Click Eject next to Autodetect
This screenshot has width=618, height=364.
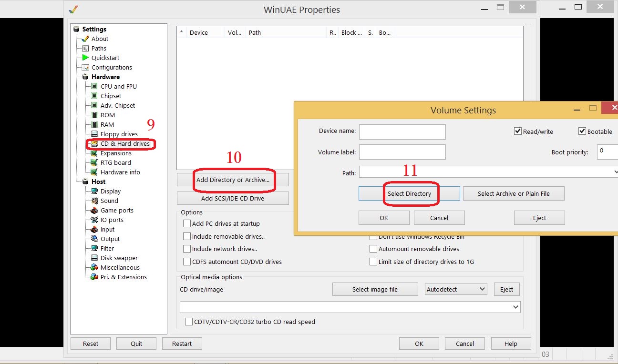point(506,289)
